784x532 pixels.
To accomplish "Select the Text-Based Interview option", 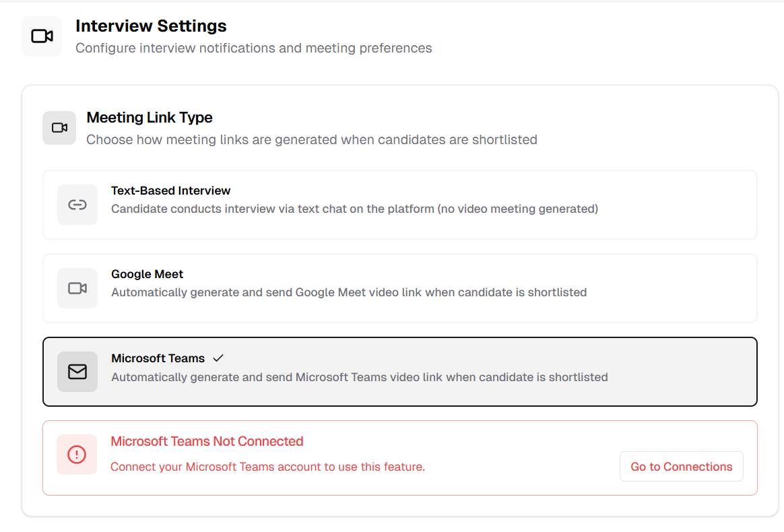I will click(x=399, y=204).
